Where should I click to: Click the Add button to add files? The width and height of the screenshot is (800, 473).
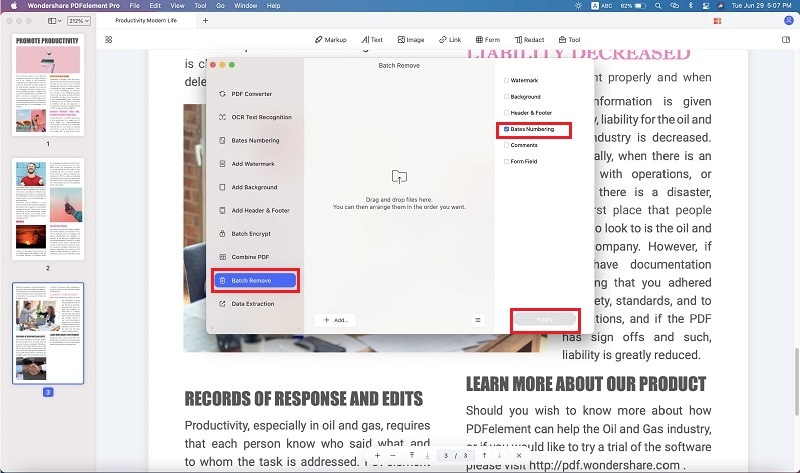[335, 320]
